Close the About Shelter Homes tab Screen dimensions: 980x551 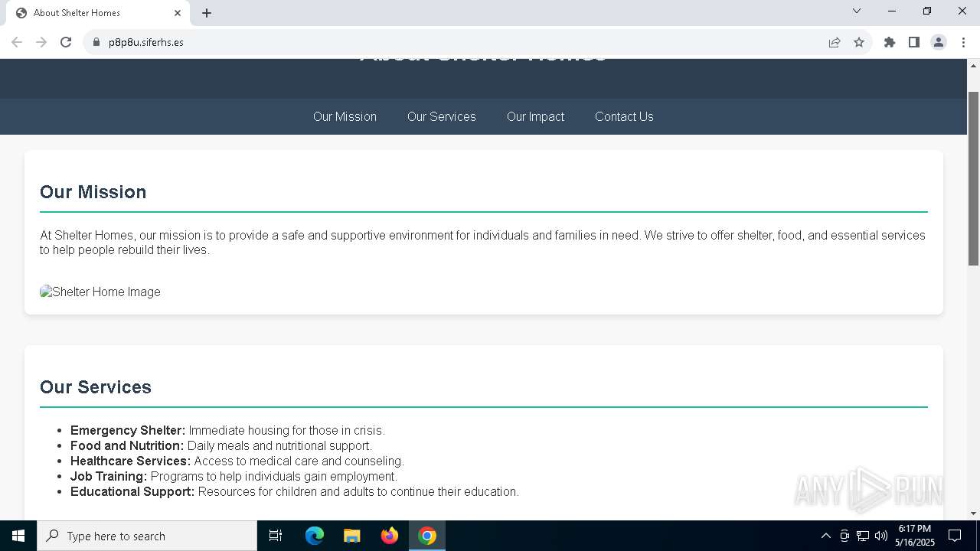tap(178, 13)
